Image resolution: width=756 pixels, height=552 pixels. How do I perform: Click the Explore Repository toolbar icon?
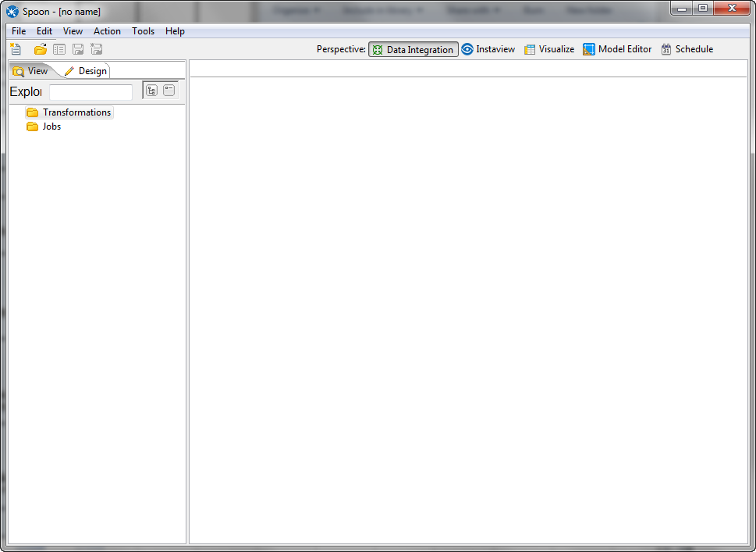59,49
